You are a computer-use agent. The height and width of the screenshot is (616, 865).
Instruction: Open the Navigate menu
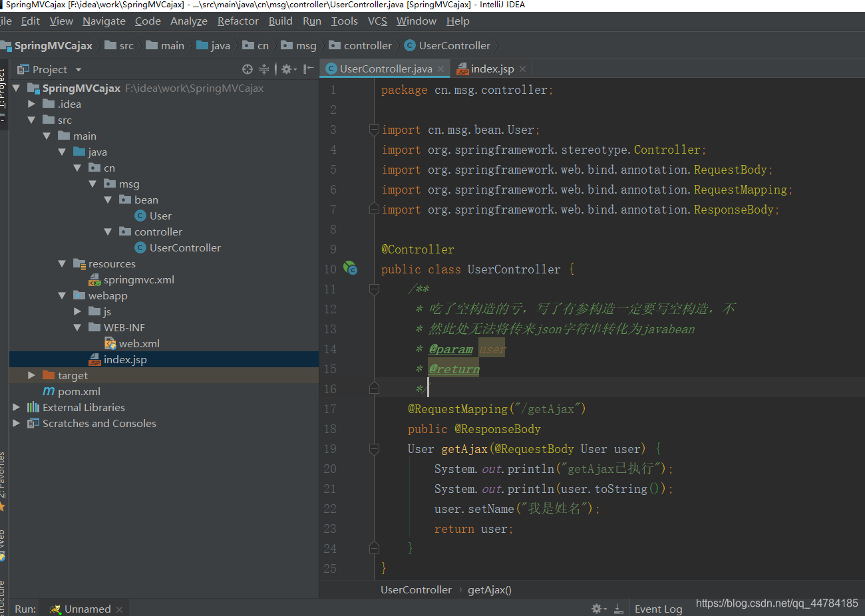[104, 21]
